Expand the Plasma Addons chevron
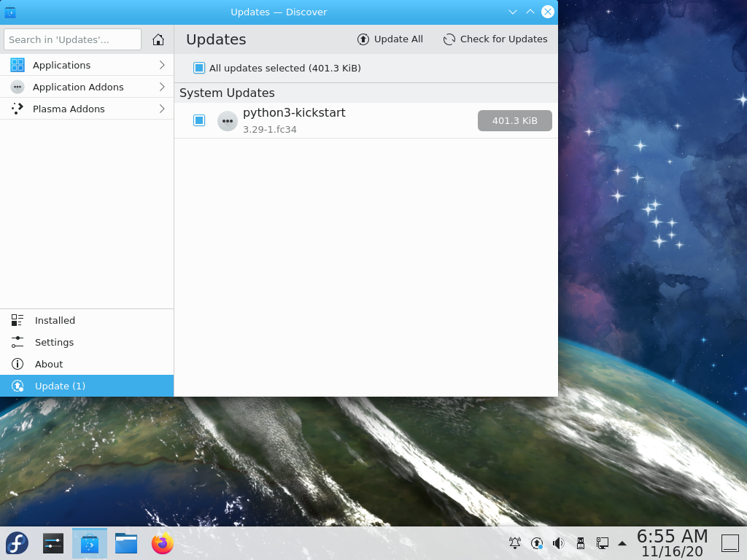 162,109
